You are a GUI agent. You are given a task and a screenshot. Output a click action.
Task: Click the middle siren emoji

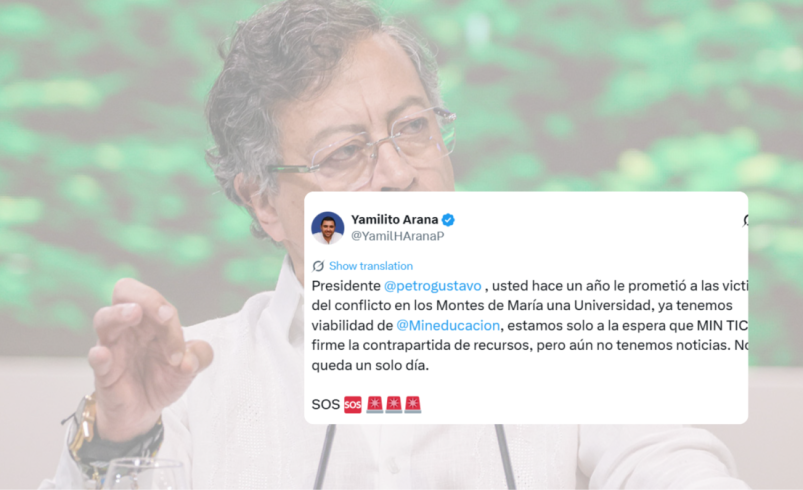click(x=394, y=404)
